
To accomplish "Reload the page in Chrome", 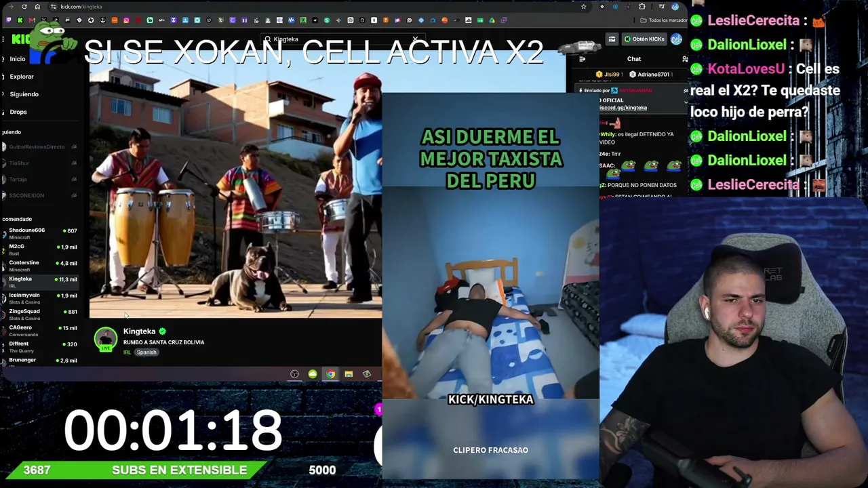I will coord(24,7).
